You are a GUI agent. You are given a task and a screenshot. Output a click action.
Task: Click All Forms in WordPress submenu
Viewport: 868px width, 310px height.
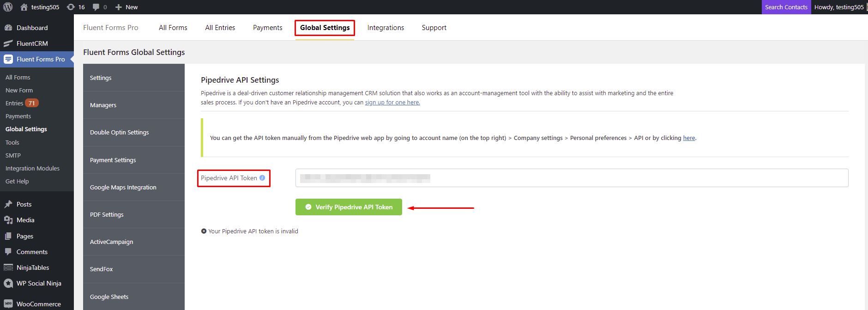(18, 78)
